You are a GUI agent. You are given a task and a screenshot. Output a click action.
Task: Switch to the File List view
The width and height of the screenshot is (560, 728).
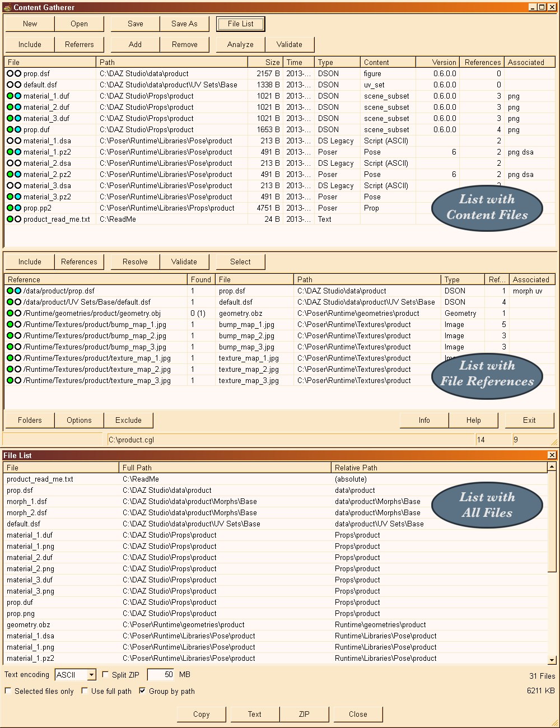pos(240,24)
